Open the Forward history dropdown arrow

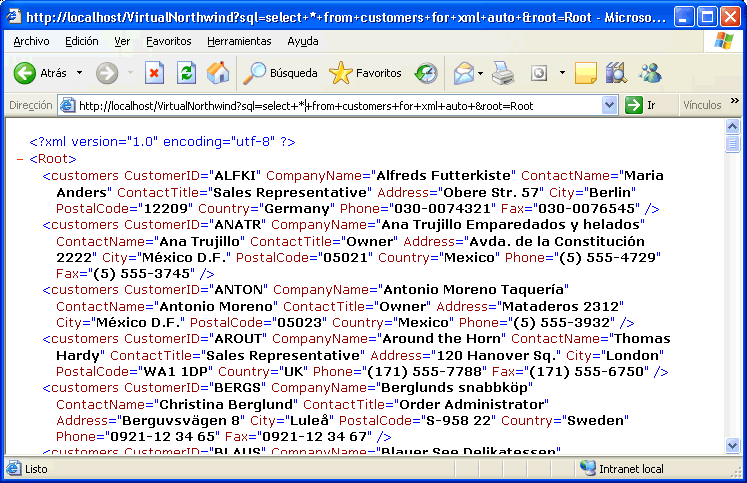point(130,73)
